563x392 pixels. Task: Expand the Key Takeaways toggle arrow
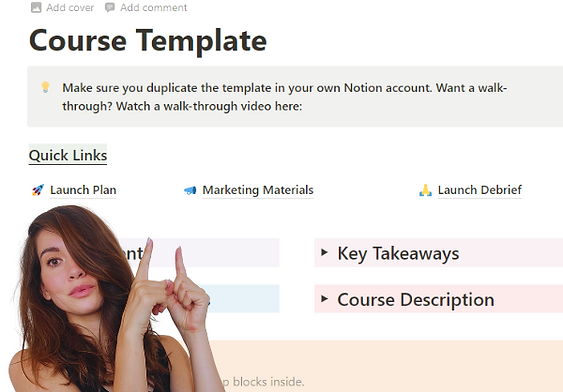tap(324, 252)
